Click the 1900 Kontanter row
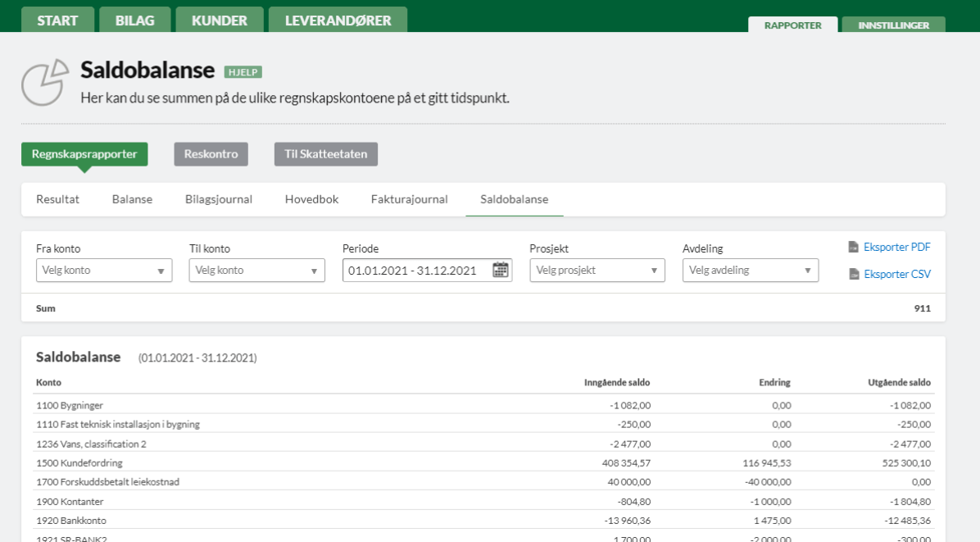Viewport: 980px width, 542px height. coord(483,501)
